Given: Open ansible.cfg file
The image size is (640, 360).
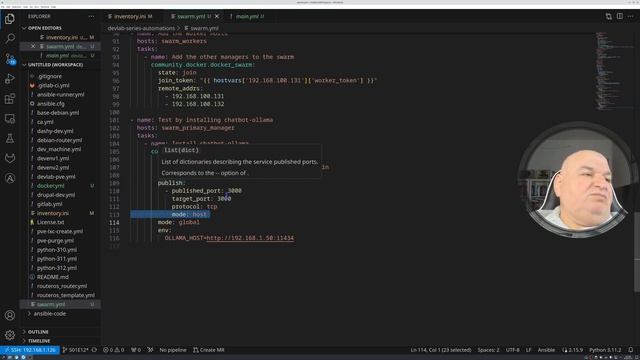Looking at the screenshot, I should pyautogui.click(x=51, y=104).
